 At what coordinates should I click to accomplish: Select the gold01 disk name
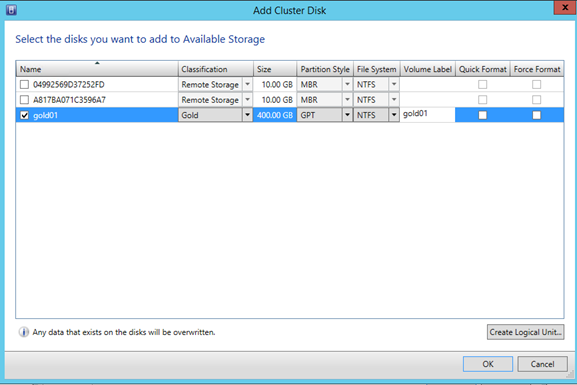click(45, 115)
